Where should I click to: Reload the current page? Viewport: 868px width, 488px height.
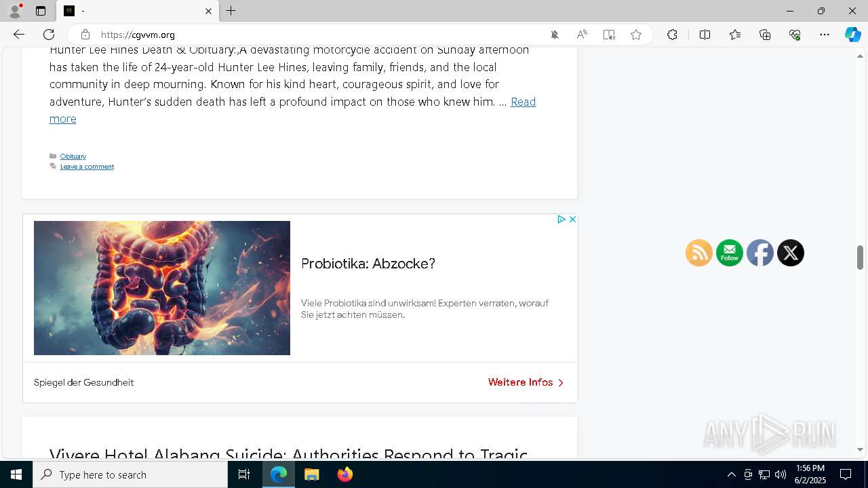(49, 35)
